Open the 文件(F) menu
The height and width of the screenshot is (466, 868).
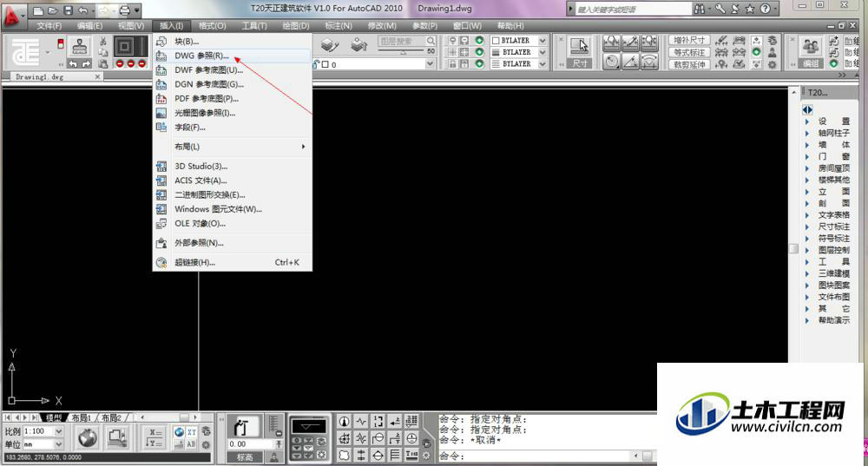tap(49, 25)
